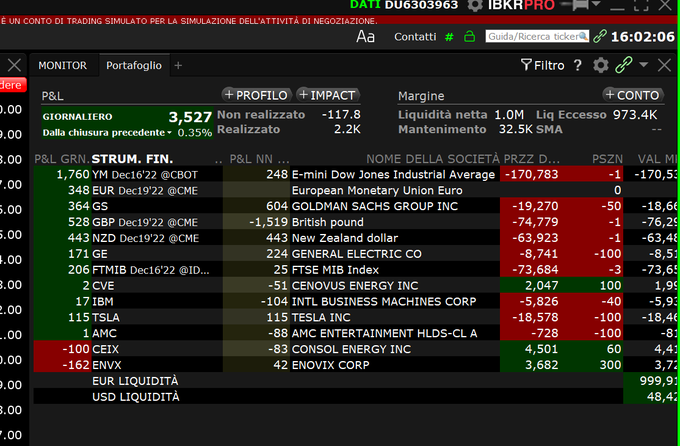Image resolution: width=680 pixels, height=446 pixels.
Task: Click the Non realizzato -117.8 value
Action: click(x=341, y=115)
